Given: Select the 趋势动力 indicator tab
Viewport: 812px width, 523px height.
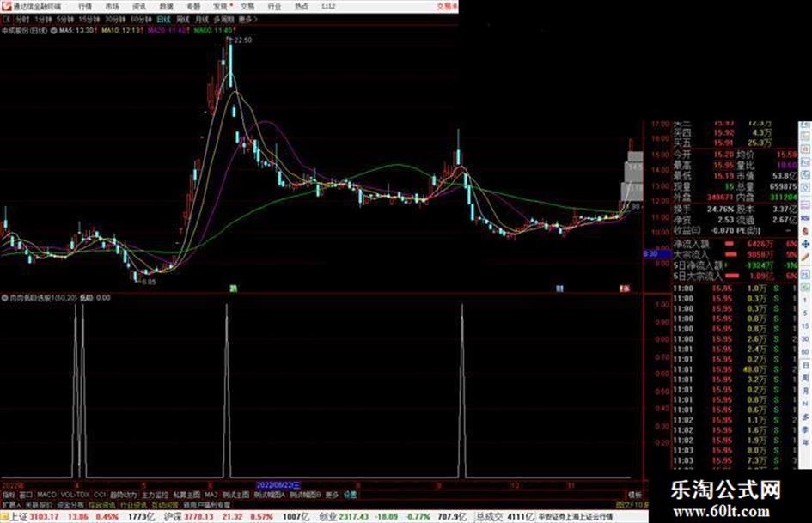Looking at the screenshot, I should point(123,495).
